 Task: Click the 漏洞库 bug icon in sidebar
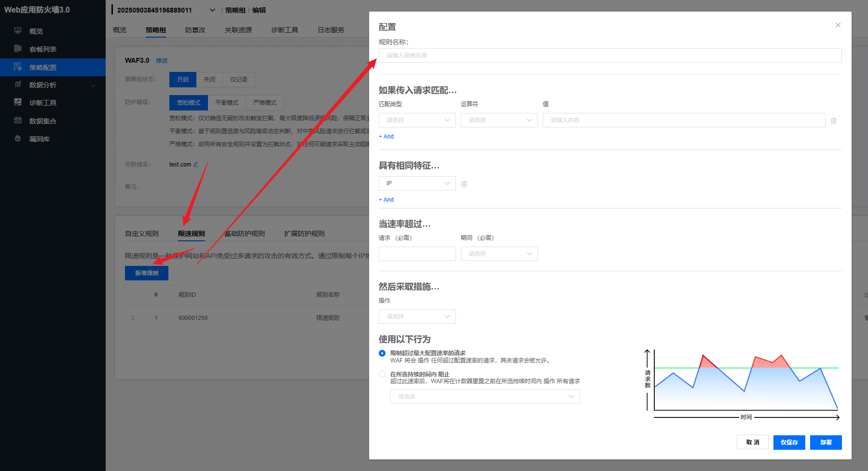tap(18, 139)
